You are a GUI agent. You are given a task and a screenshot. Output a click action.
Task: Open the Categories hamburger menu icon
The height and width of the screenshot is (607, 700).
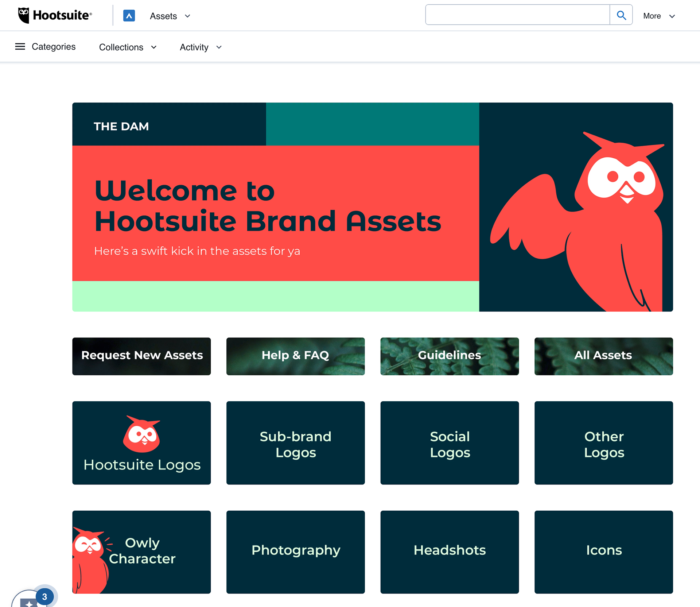click(x=20, y=47)
